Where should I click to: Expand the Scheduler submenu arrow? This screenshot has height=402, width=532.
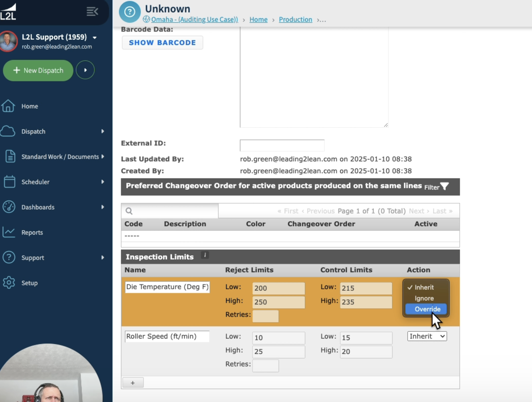[103, 182]
